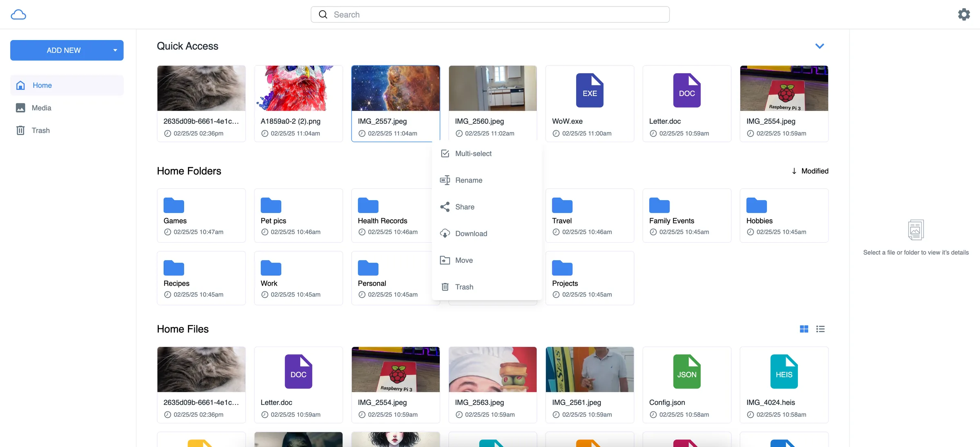
Task: Switch Home Files to list view
Action: coord(820,329)
